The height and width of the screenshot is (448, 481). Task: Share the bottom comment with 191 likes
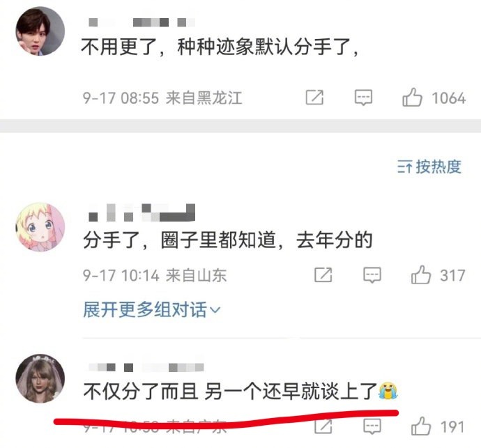coord(323,426)
